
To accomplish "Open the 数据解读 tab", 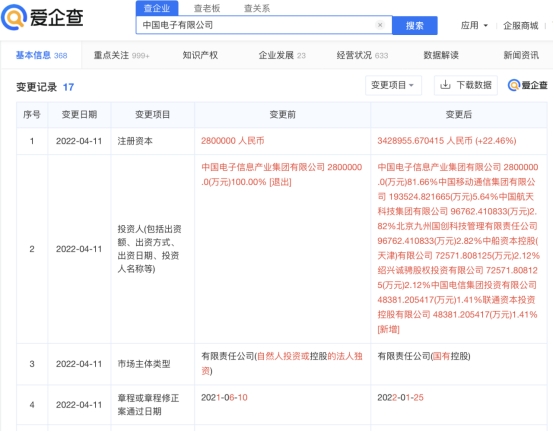I will (441, 55).
